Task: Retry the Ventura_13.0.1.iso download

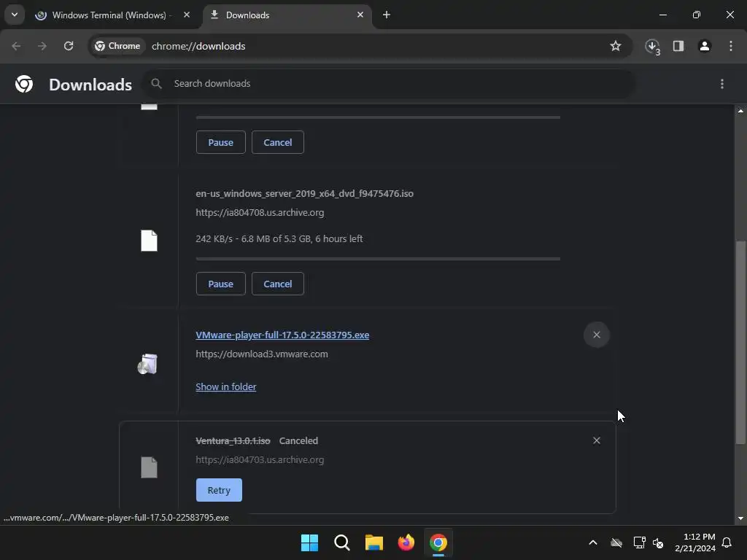Action: [x=219, y=490]
